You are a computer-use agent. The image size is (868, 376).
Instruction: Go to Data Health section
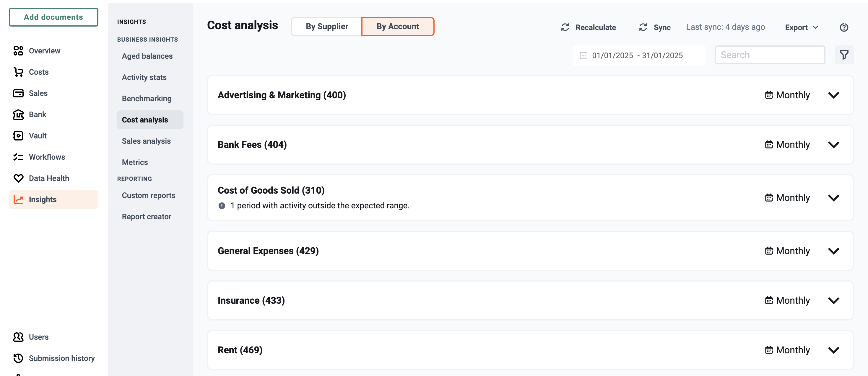click(x=49, y=178)
